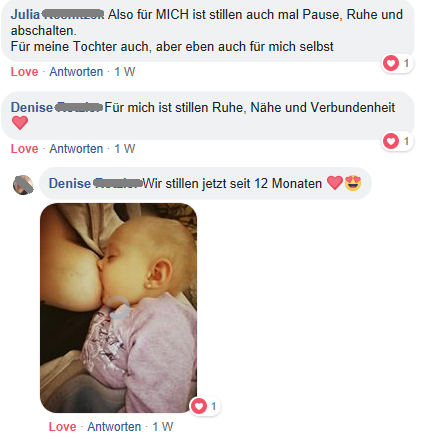Viewport: 421px width, 439px height.
Task: Click heart emoji in Verbundenheit comment
Action: [20, 123]
